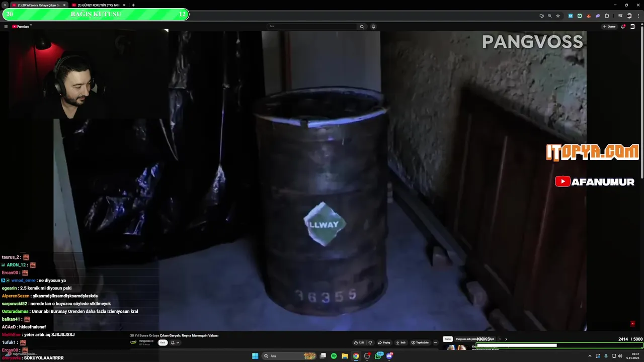
Task: Open the Windows Start menu
Action: coord(255,356)
